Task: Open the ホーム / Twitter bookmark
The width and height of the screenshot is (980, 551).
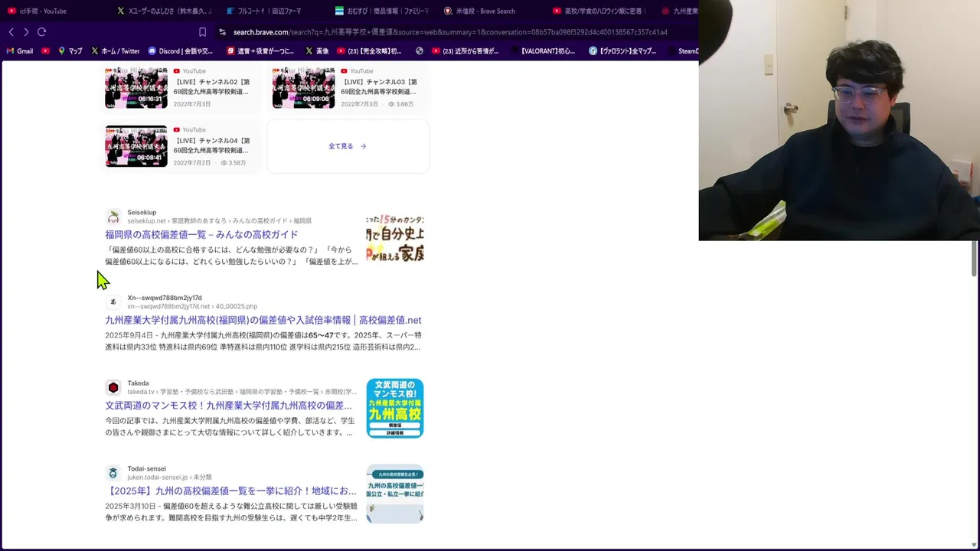Action: [x=115, y=51]
